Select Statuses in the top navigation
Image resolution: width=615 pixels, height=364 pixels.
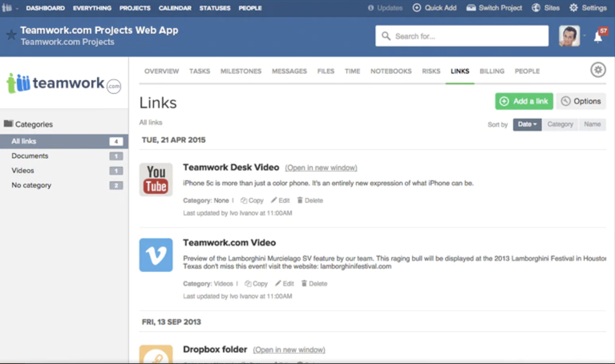point(215,8)
